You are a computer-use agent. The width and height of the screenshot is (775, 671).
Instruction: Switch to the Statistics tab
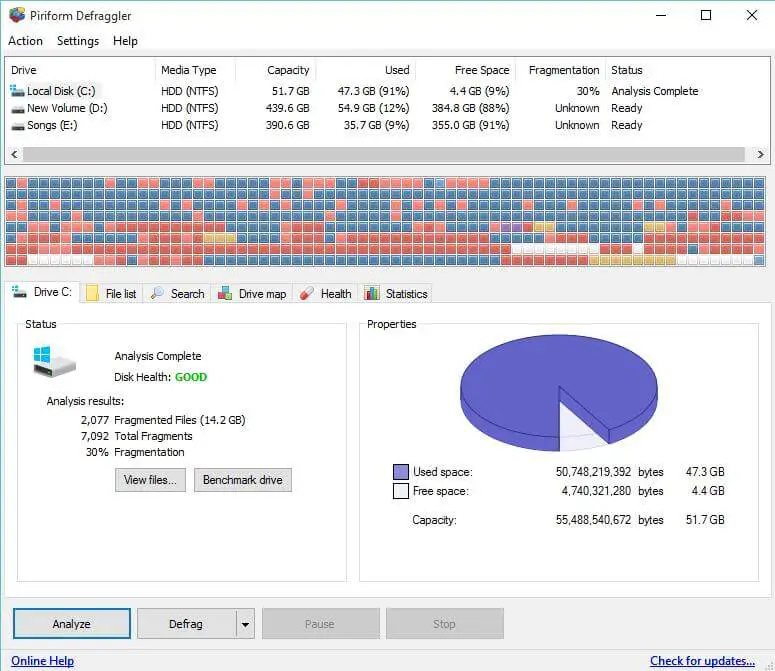396,294
